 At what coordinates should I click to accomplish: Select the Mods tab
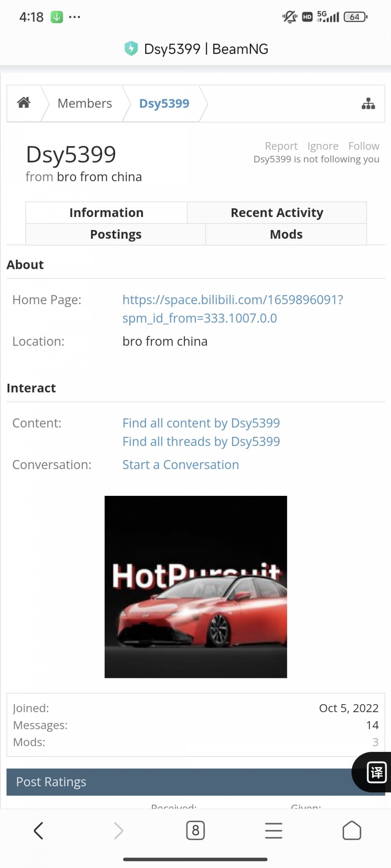[286, 234]
